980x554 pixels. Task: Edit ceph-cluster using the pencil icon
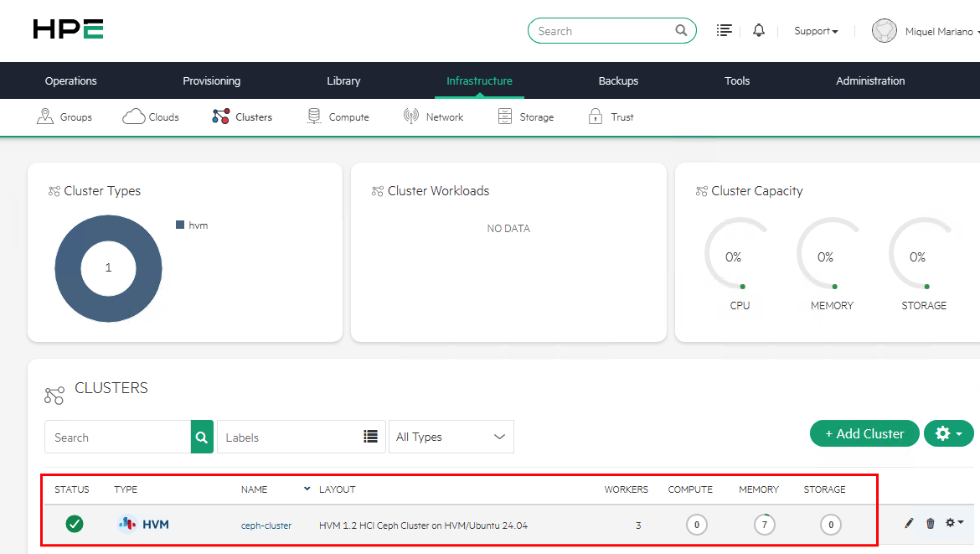909,523
